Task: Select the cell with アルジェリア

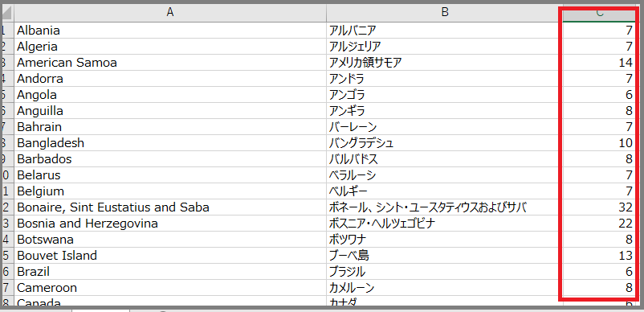Action: [444, 47]
